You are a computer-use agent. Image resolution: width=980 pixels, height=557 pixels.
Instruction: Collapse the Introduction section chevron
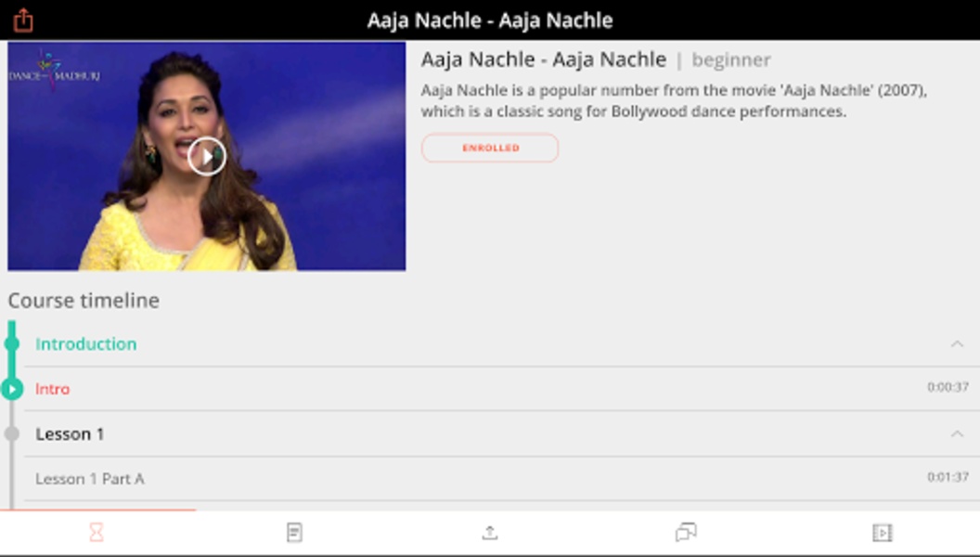tap(957, 343)
